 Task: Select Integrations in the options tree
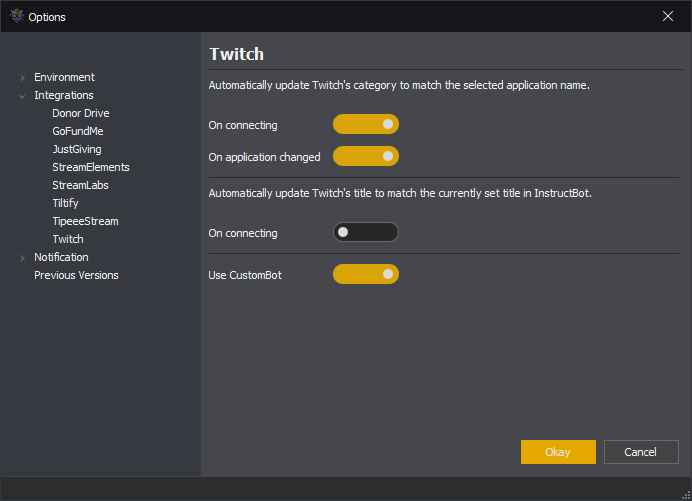(64, 95)
